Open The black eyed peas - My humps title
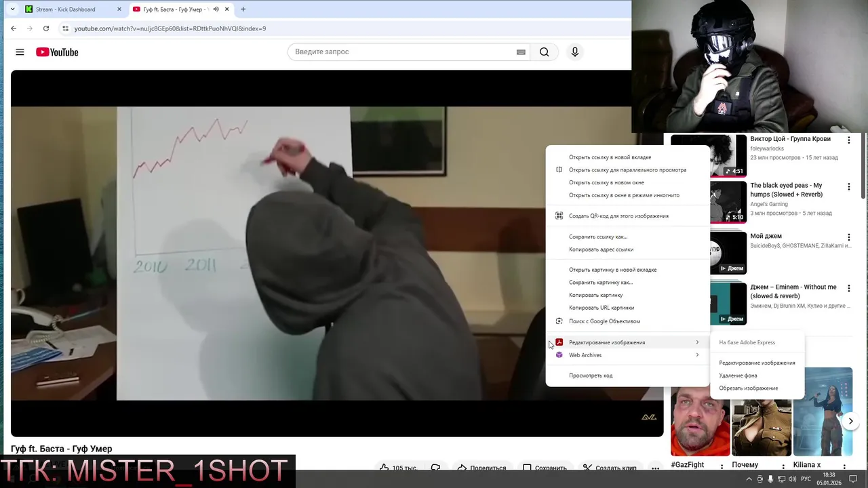The height and width of the screenshot is (488, 868). pyautogui.click(x=787, y=190)
